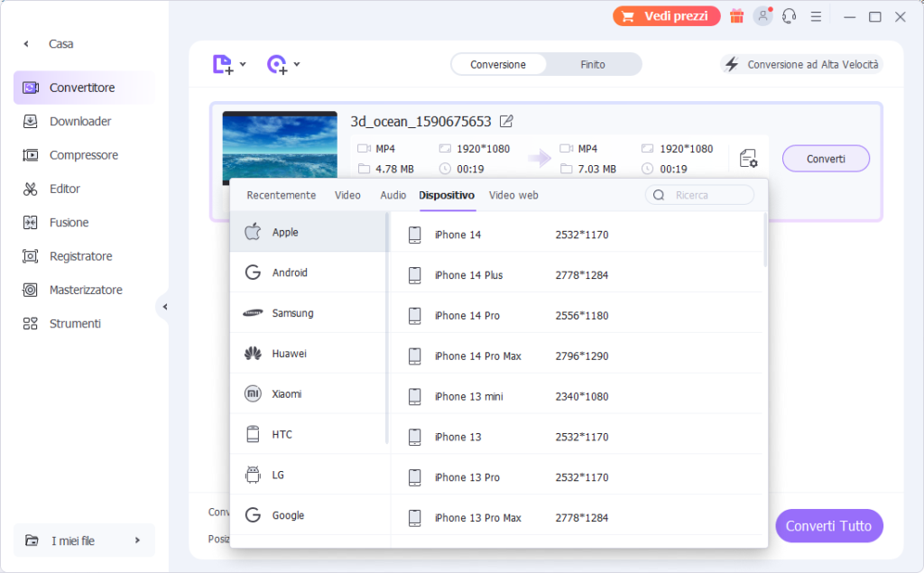Select the Audio format tab
924x573 pixels.
[393, 195]
